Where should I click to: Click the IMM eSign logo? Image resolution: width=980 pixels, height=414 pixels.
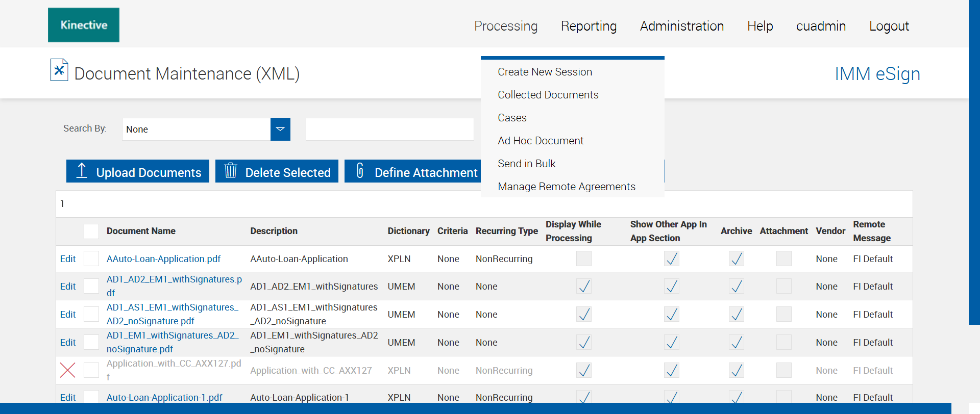877,74
